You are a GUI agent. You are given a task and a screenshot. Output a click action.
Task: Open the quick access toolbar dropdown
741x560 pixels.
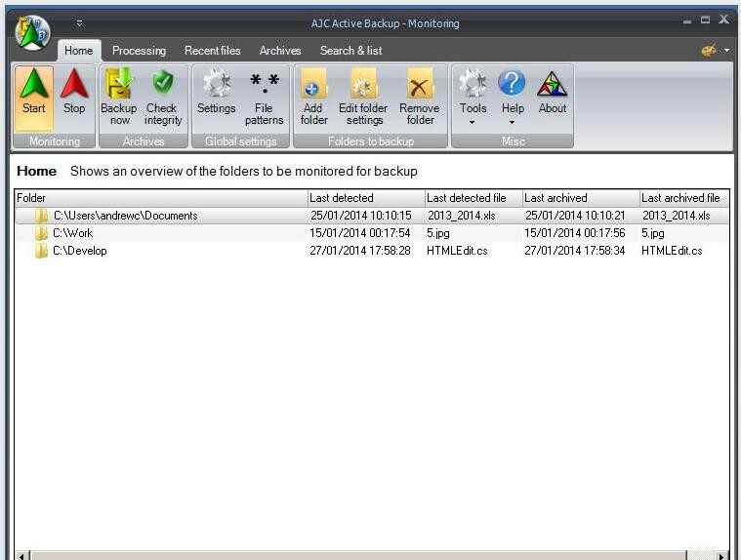(x=79, y=23)
